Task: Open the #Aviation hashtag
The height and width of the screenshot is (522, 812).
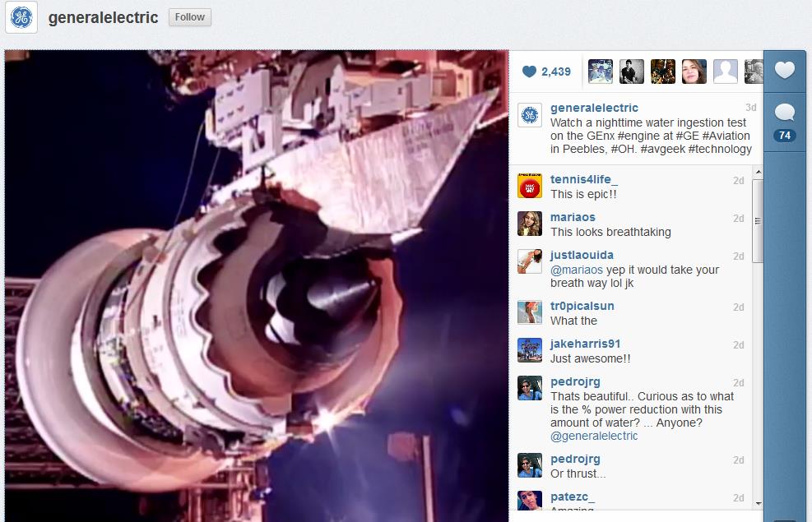Action: (x=726, y=136)
